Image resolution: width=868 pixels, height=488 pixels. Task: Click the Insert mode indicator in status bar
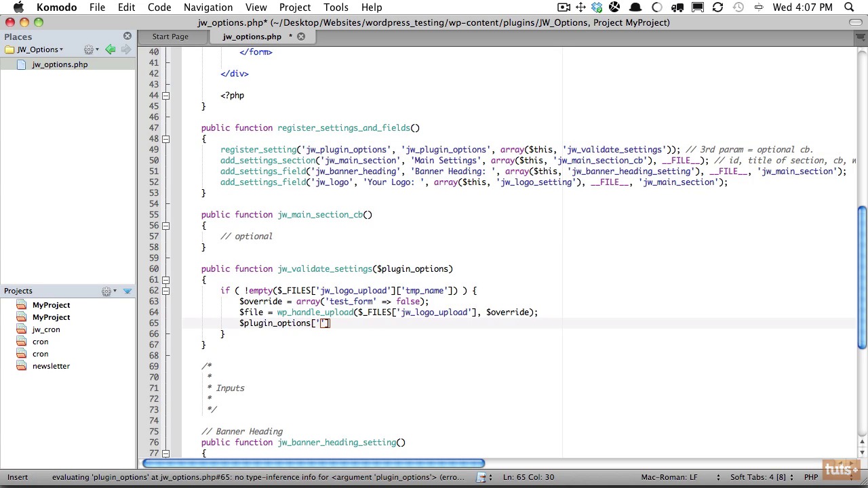18,477
